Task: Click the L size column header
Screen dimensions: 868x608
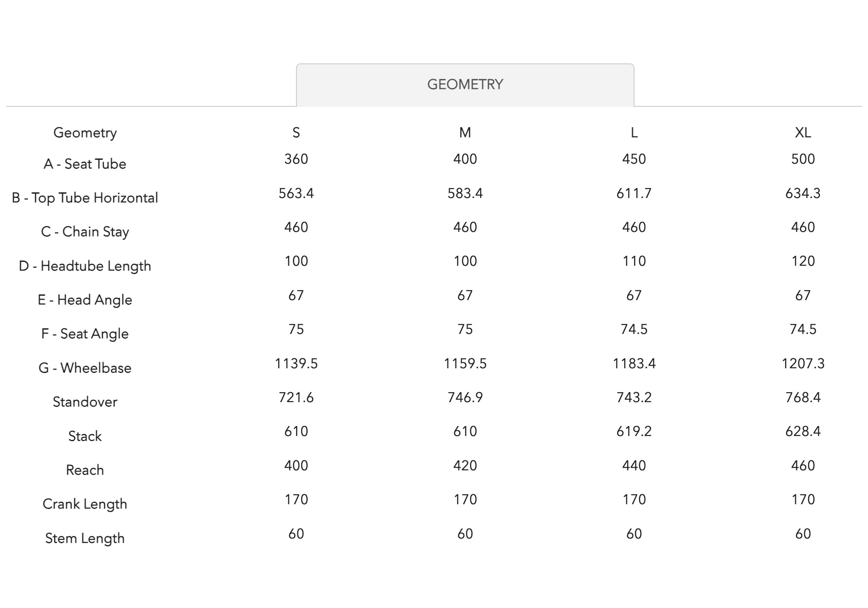Action: point(634,132)
